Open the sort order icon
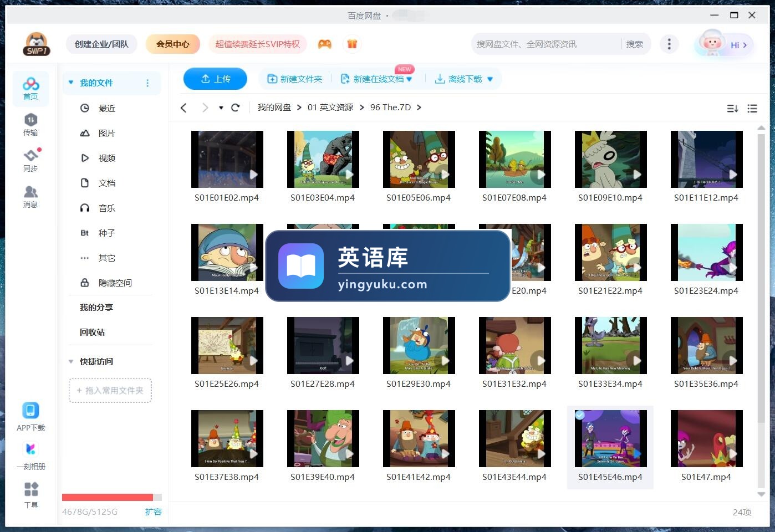This screenshot has width=775, height=532. (732, 109)
